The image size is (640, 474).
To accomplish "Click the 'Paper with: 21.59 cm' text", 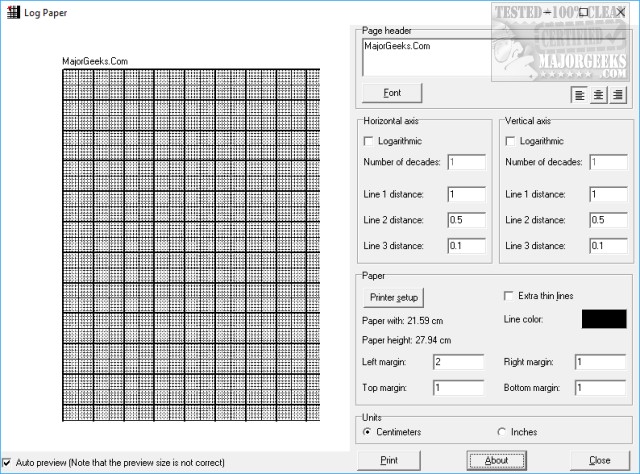I will point(402,321).
